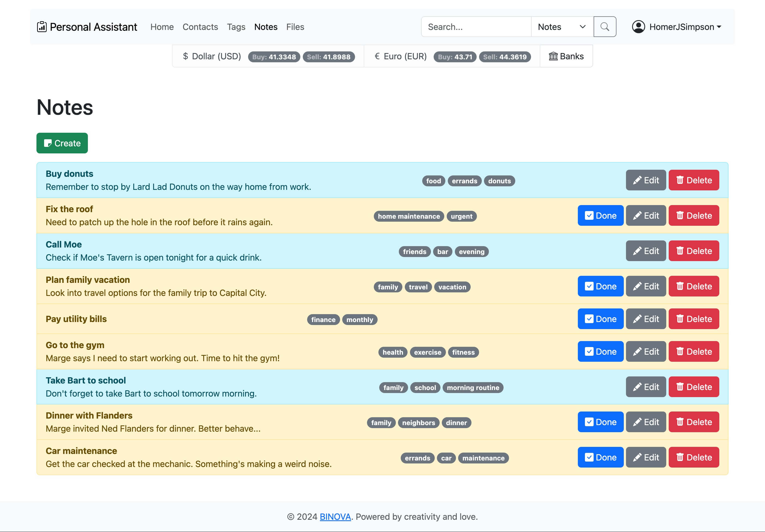Select the Notes nav item

(x=266, y=27)
